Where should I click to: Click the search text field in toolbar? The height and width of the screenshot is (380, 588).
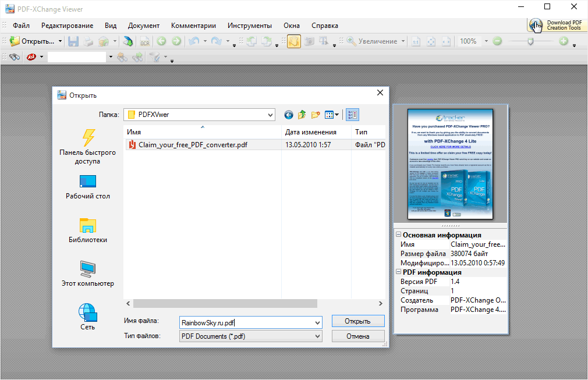[77, 57]
